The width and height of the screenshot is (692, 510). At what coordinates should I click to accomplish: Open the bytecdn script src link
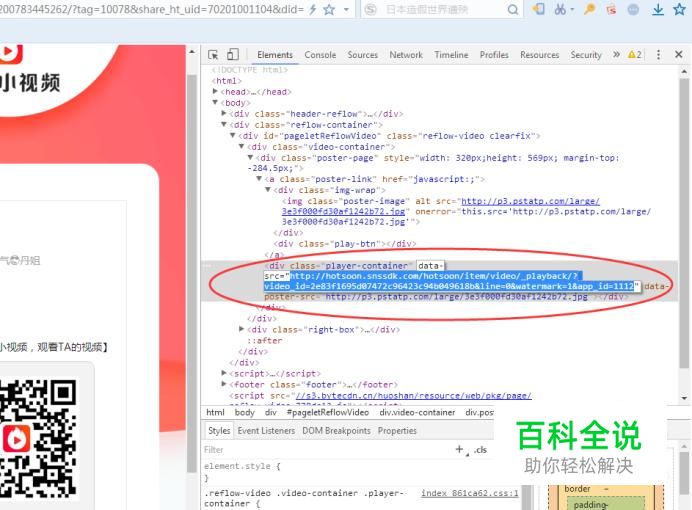point(414,396)
